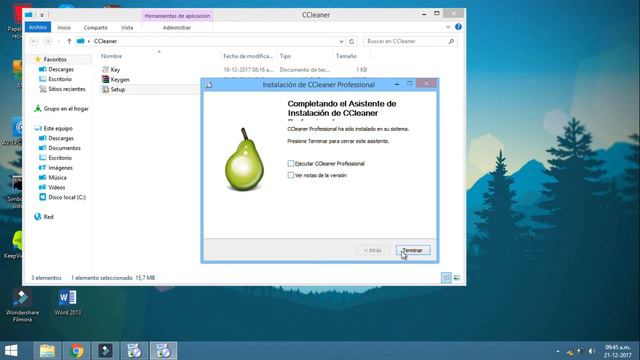The image size is (640, 360).
Task: Sort by Tipo column header
Action: click(x=285, y=56)
